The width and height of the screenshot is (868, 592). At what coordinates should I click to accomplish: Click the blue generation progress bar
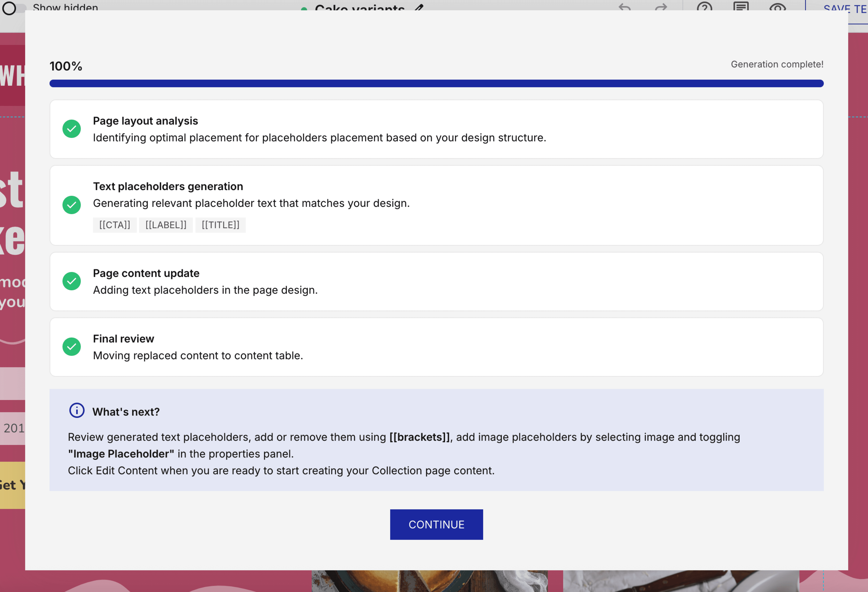[x=436, y=83]
